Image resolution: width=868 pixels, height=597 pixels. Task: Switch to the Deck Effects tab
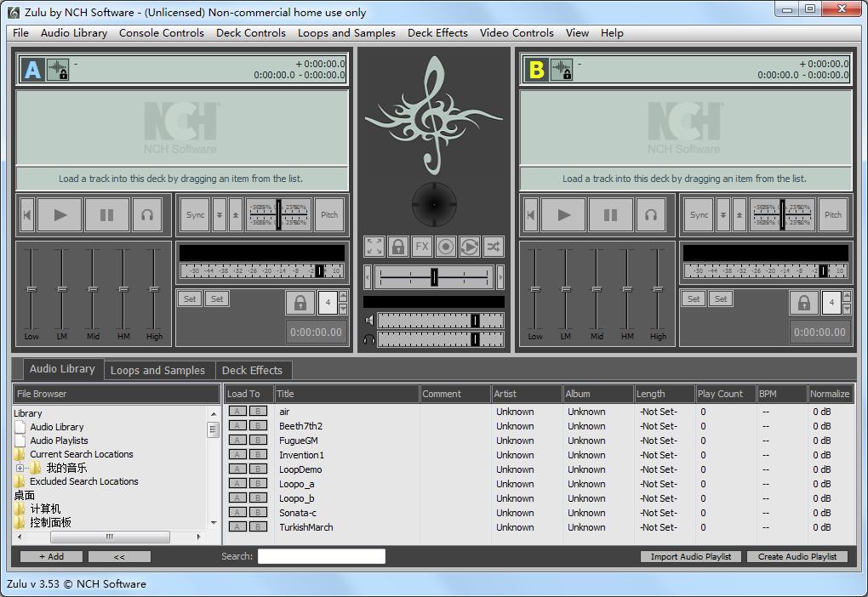[x=252, y=370]
